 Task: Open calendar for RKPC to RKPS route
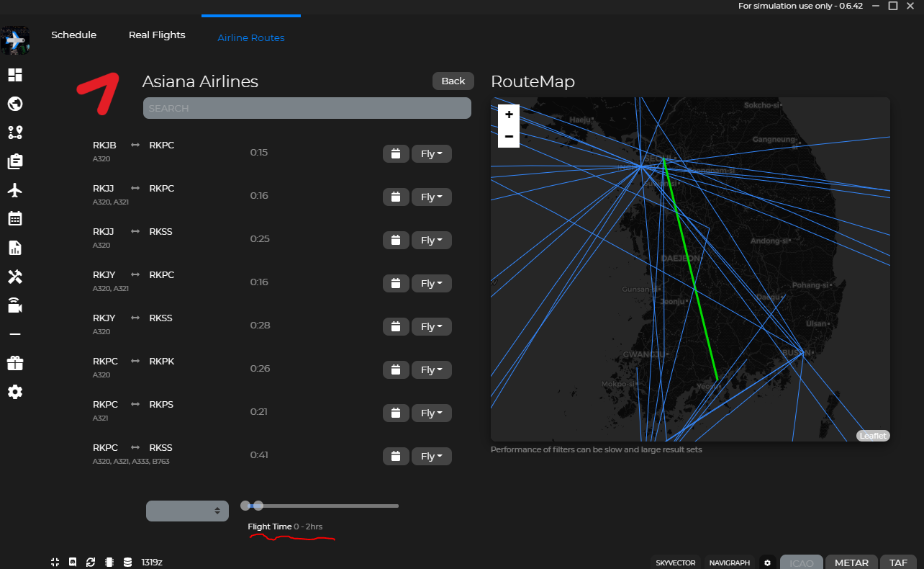tap(396, 413)
